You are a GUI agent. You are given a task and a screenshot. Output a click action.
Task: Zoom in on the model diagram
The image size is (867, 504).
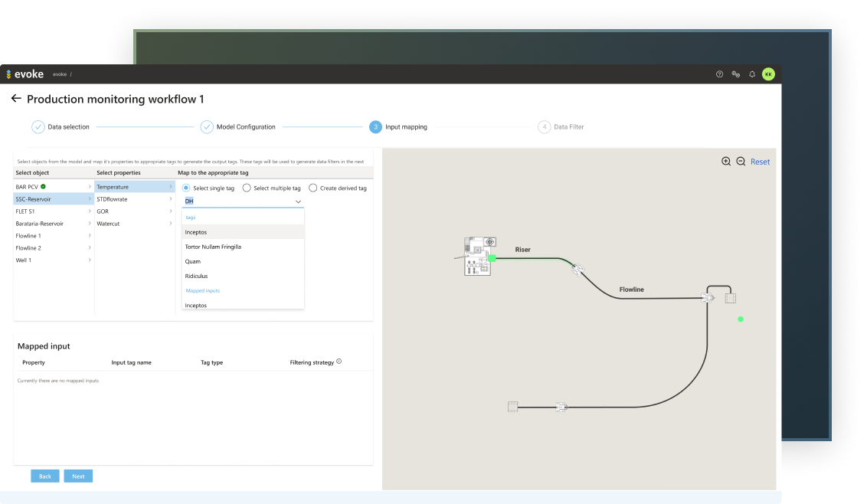click(726, 162)
